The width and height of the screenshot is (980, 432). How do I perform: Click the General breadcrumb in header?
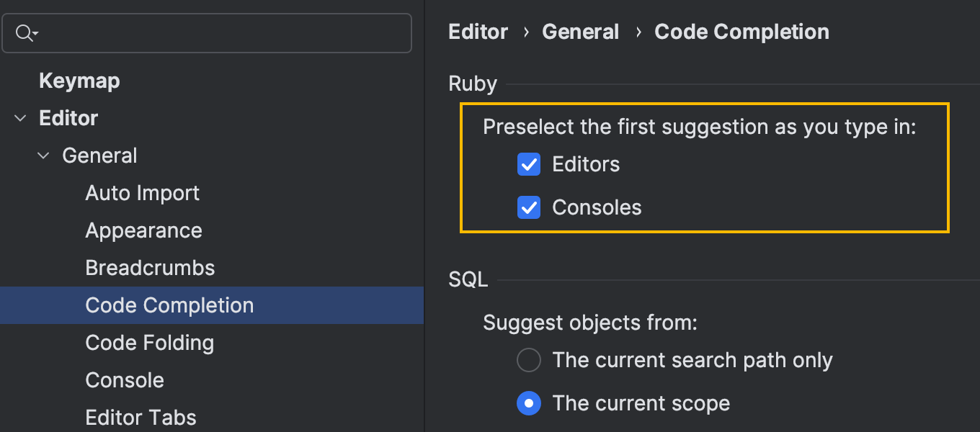(580, 32)
